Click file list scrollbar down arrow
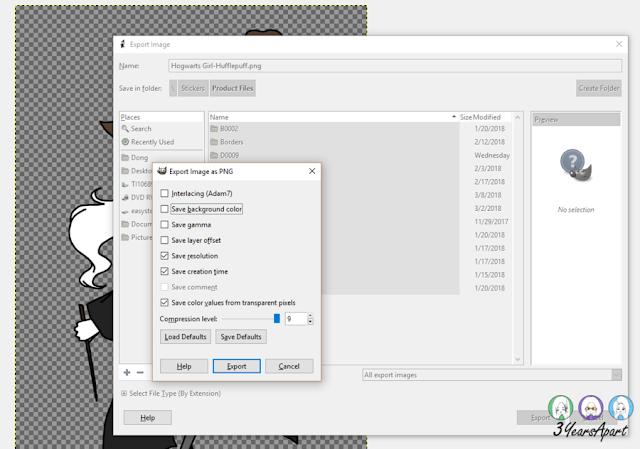Image resolution: width=640 pixels, height=449 pixels. (518, 359)
